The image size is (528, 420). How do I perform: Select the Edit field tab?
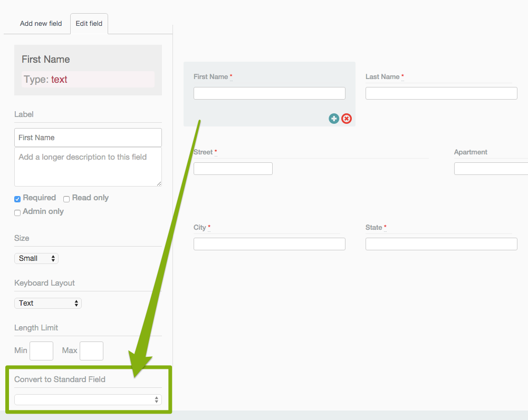pos(89,24)
